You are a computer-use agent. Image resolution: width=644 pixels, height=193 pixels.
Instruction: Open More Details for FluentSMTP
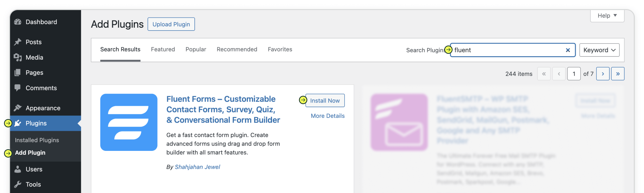598,116
